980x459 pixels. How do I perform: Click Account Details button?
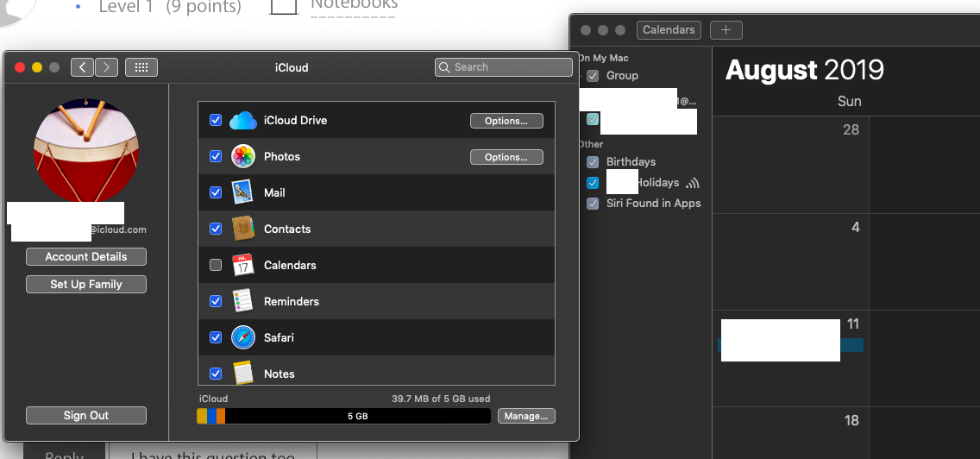(x=86, y=256)
